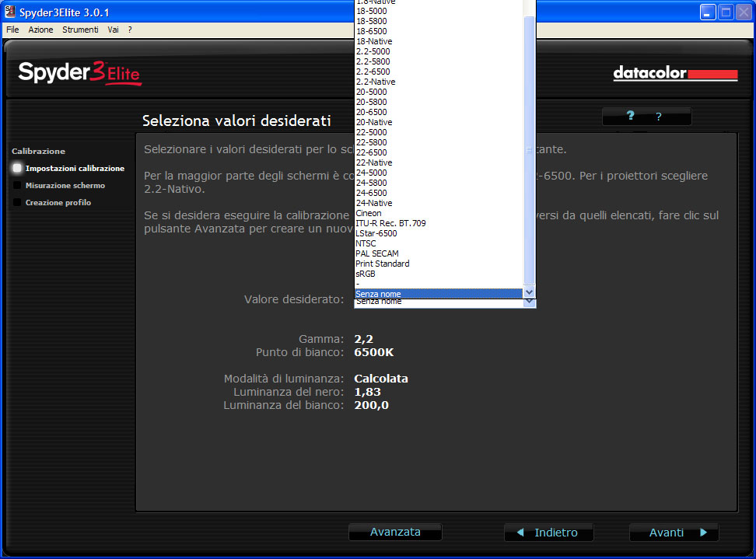Click the dropdown list scrollbar thumb
The width and height of the screenshot is (756, 559).
point(529,150)
